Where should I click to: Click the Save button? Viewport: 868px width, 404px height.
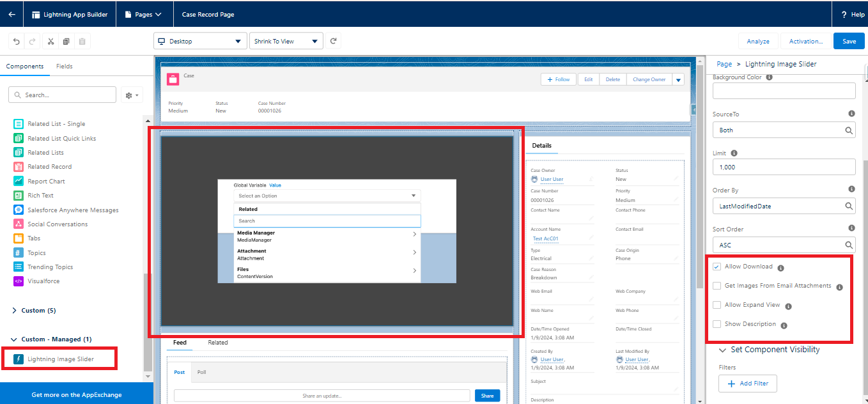tap(849, 41)
